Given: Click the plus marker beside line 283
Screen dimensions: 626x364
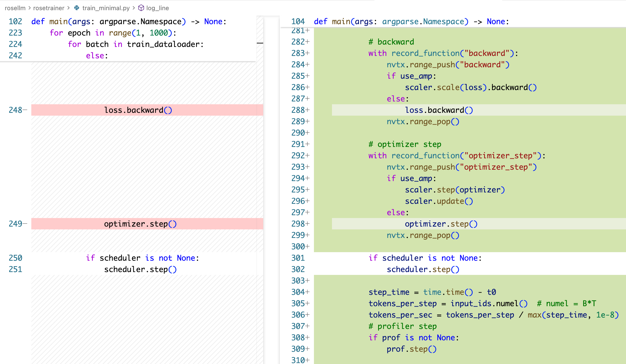Looking at the screenshot, I should (x=308, y=53).
